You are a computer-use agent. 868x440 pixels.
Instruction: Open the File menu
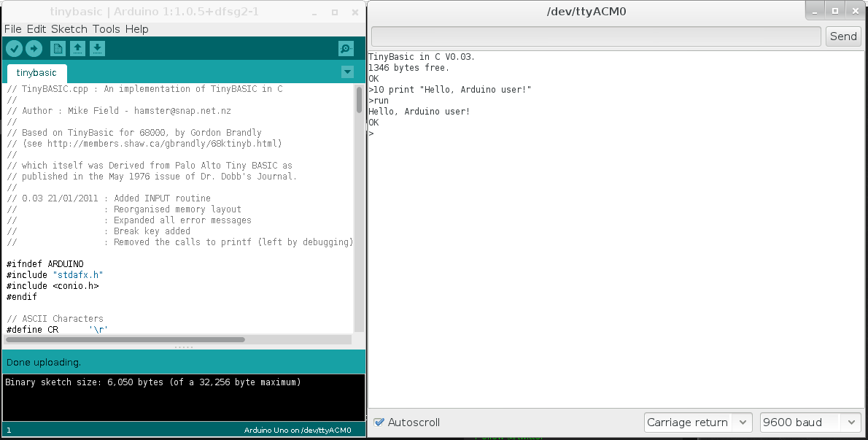[x=12, y=28]
